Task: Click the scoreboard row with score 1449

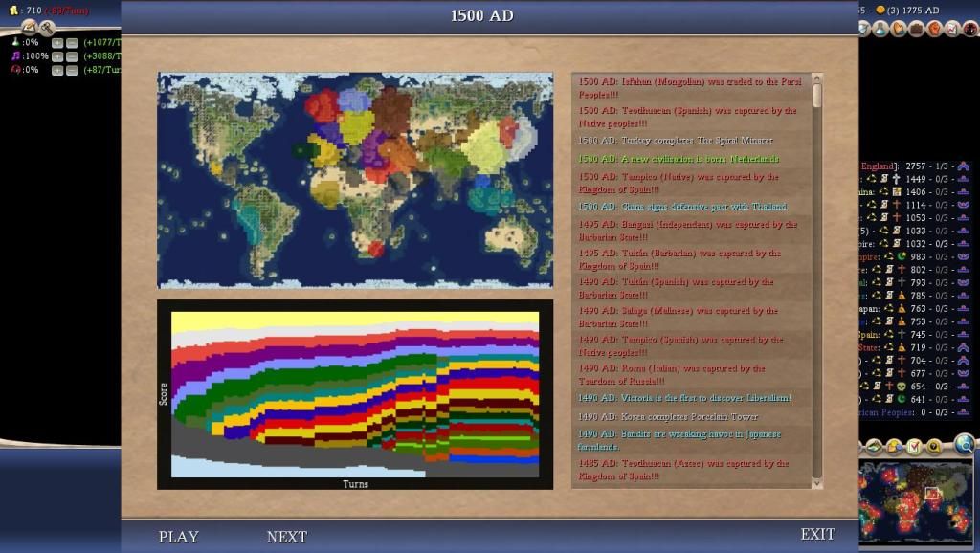Action: click(914, 179)
